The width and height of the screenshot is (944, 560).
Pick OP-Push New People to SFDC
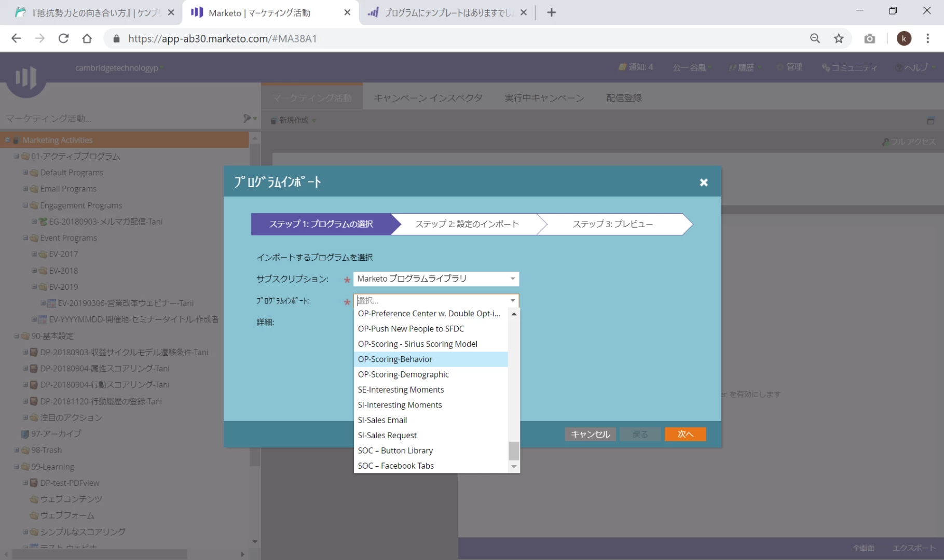tap(431, 329)
